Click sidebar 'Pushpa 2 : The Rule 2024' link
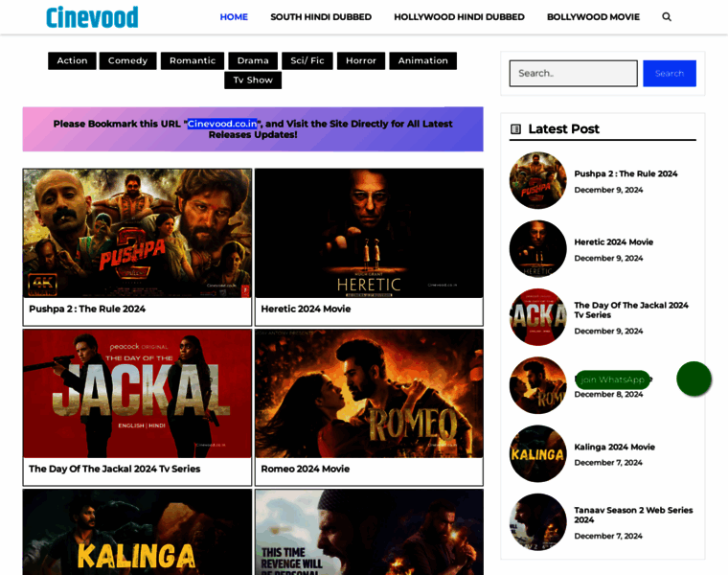Viewport: 728px width, 575px height. click(x=626, y=173)
